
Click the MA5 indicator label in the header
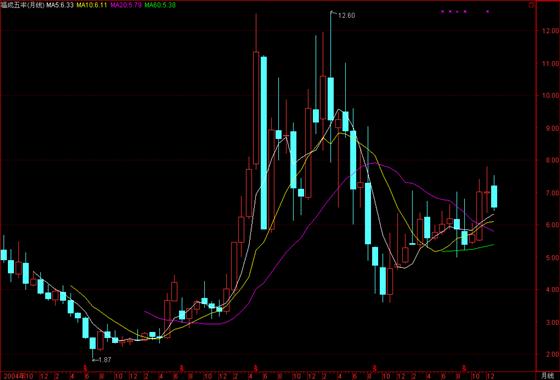[59, 5]
